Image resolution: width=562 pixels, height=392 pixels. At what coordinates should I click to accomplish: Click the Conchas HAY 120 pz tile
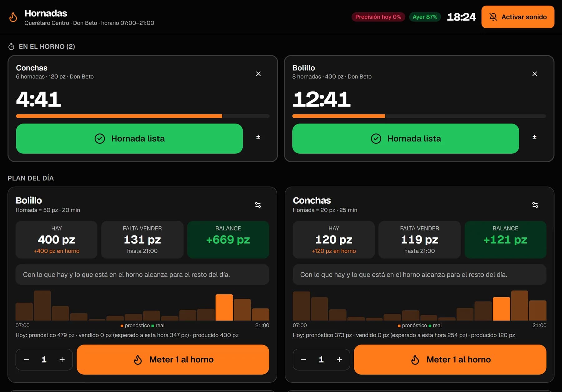pos(333,240)
